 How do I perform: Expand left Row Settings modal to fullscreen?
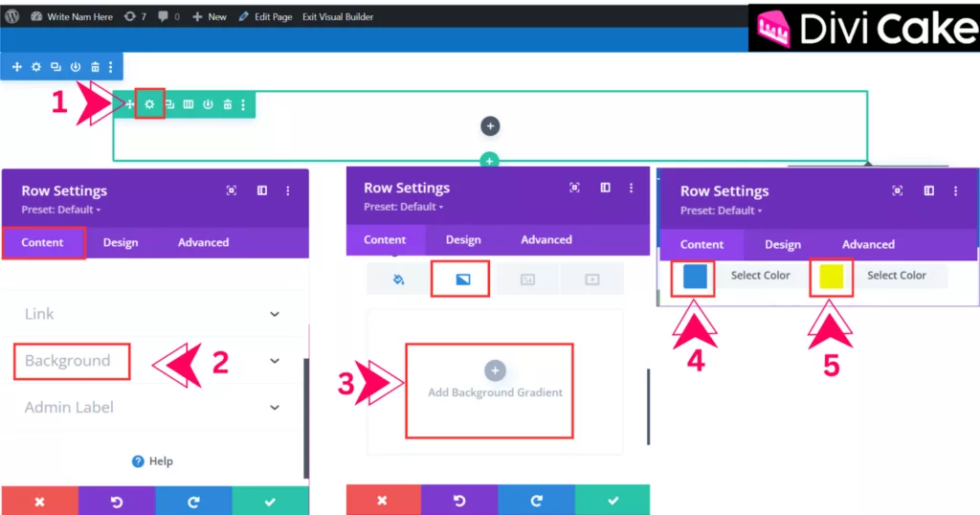pos(232,190)
